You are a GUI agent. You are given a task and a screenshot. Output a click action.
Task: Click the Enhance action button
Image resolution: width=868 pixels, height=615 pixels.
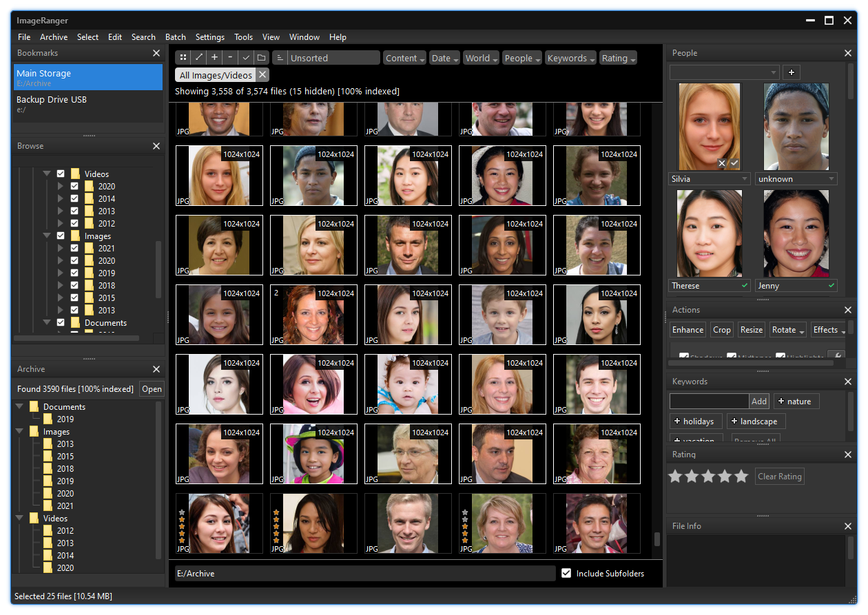click(688, 330)
